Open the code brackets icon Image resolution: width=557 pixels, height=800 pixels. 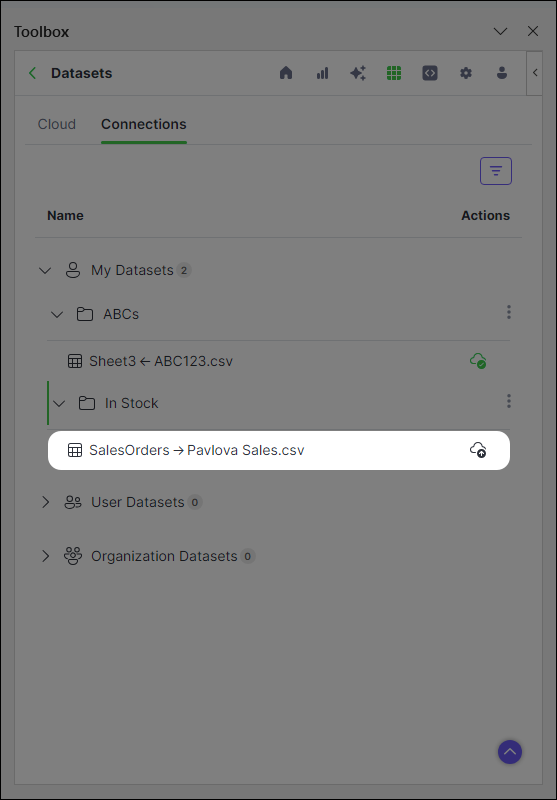pos(430,73)
